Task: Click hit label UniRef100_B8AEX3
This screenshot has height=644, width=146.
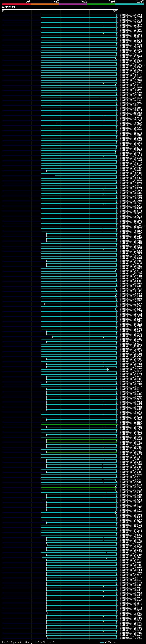Action: pyautogui.click(x=131, y=324)
